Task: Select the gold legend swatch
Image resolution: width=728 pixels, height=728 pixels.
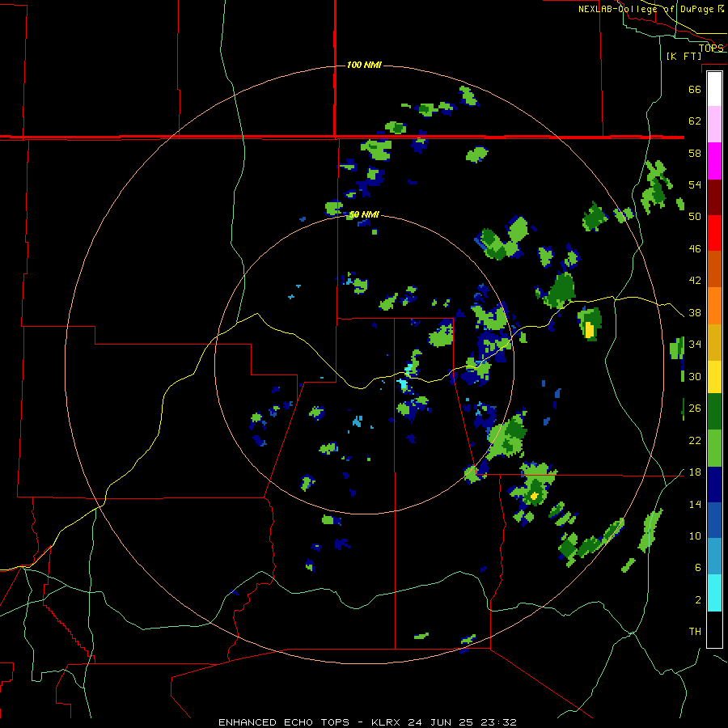Action: point(714,342)
